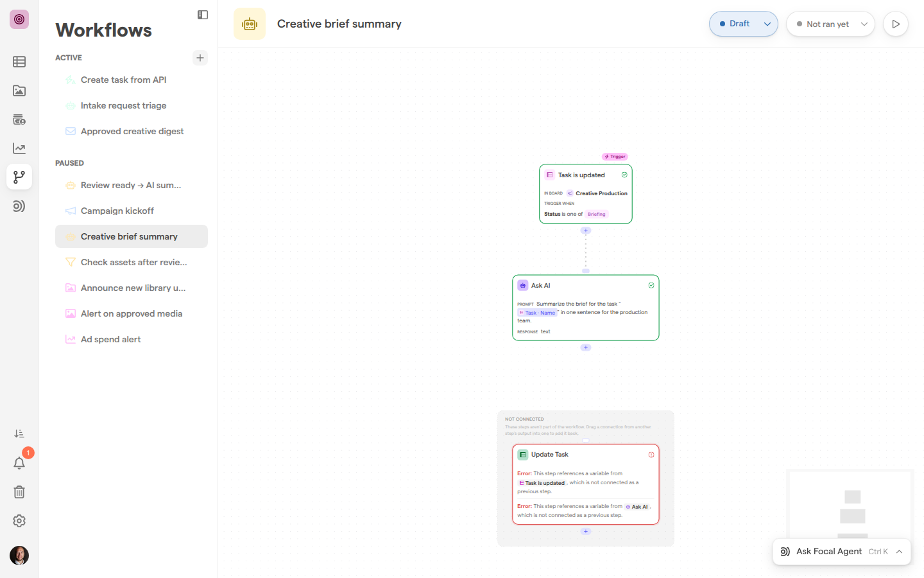Add a step below the trigger node
The image size is (924, 578).
586,230
